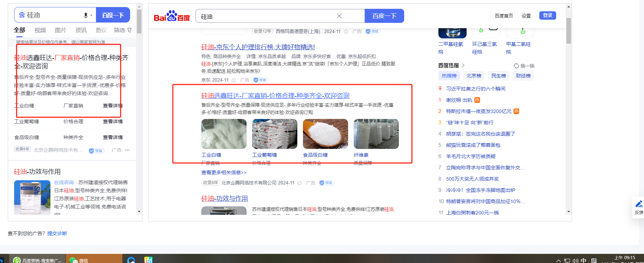The height and width of the screenshot is (263, 644).
Task: Switch to the 图片 tab
Action: point(60,30)
